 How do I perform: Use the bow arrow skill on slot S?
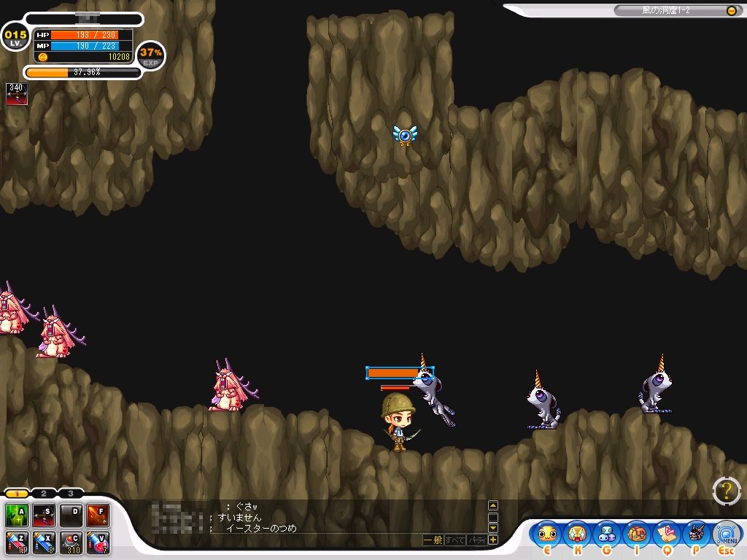coord(44,516)
